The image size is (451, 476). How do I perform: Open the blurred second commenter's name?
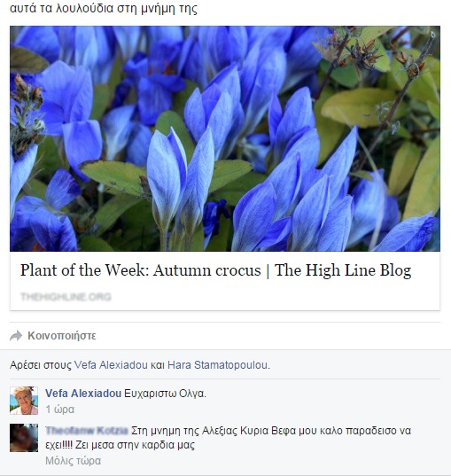[87, 431]
